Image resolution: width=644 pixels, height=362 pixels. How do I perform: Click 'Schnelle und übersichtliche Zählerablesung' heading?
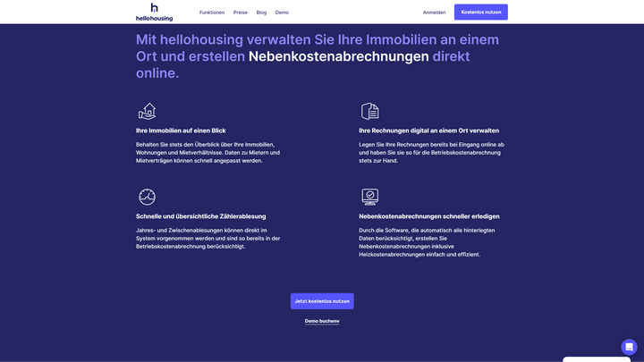tap(200, 216)
